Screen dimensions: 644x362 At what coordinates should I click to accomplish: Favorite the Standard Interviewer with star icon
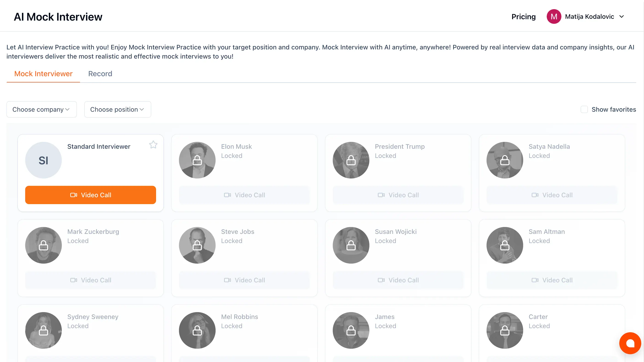tap(153, 144)
